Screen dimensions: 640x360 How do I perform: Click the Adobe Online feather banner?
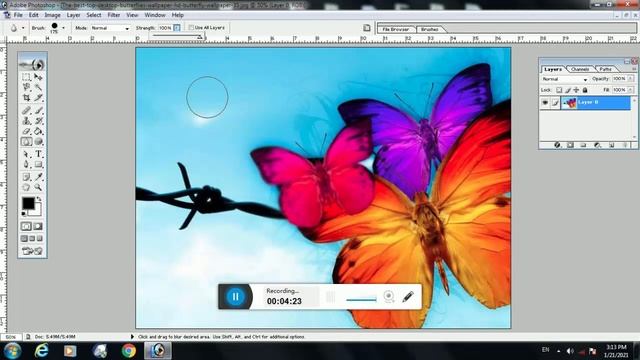[32, 63]
